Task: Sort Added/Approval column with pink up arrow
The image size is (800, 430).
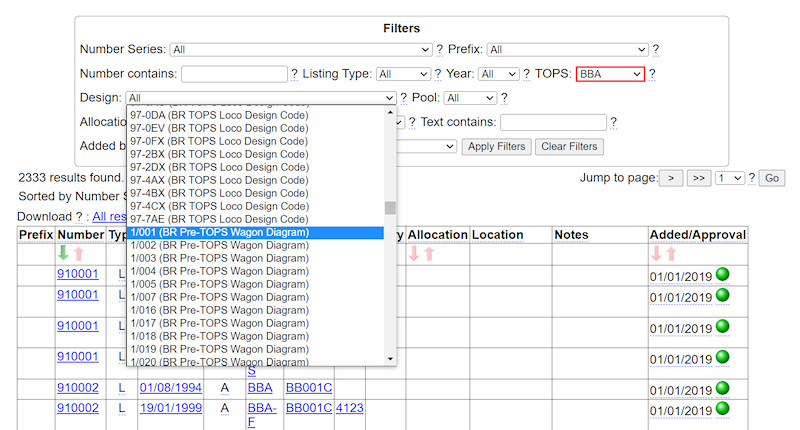Action: coord(672,254)
